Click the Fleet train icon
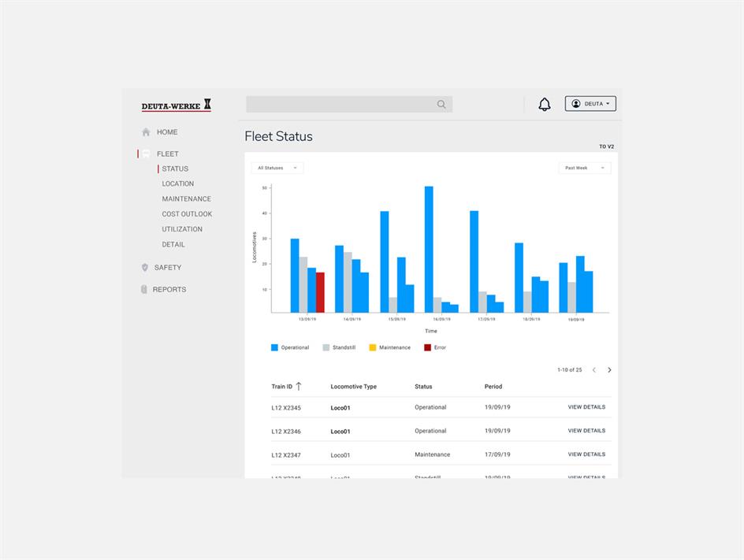 [146, 154]
